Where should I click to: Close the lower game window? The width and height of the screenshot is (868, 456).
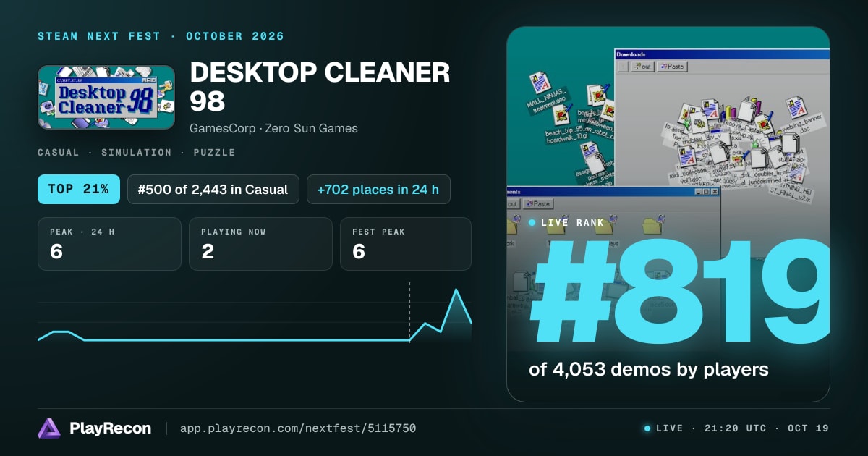tap(715, 192)
